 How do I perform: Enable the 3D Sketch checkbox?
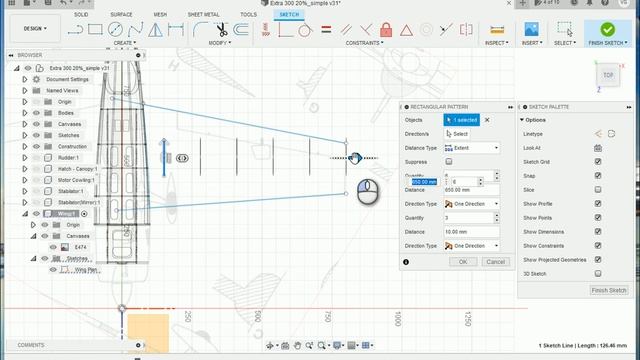(x=598, y=273)
